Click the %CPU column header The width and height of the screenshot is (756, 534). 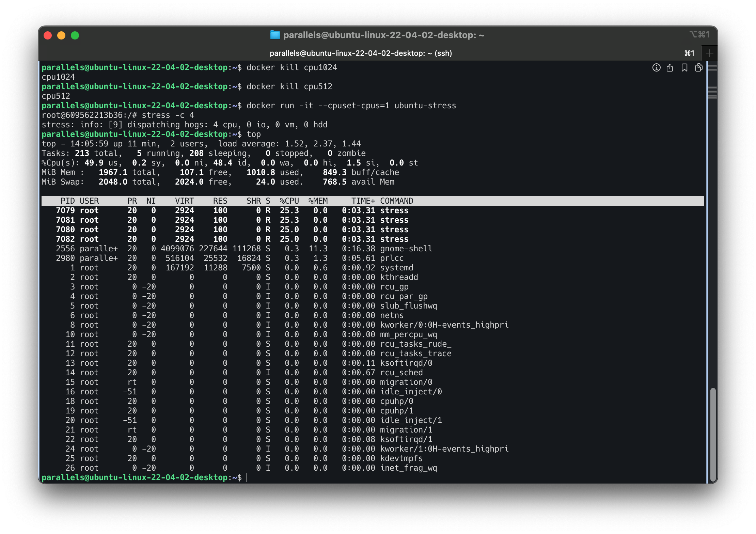click(289, 201)
